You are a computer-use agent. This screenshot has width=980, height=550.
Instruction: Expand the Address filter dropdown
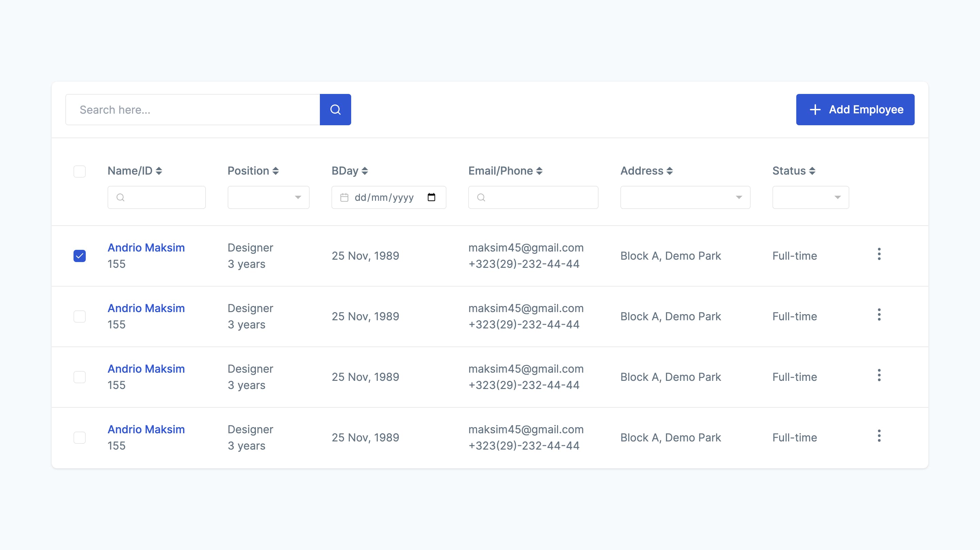(738, 197)
